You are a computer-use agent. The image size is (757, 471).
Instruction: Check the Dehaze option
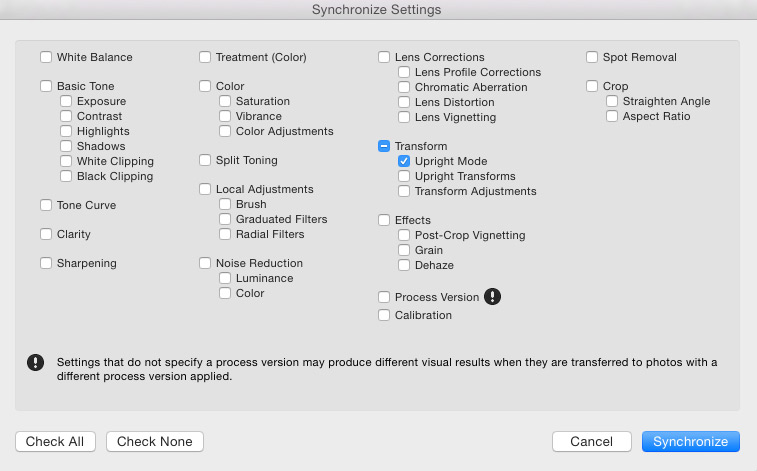click(404, 265)
